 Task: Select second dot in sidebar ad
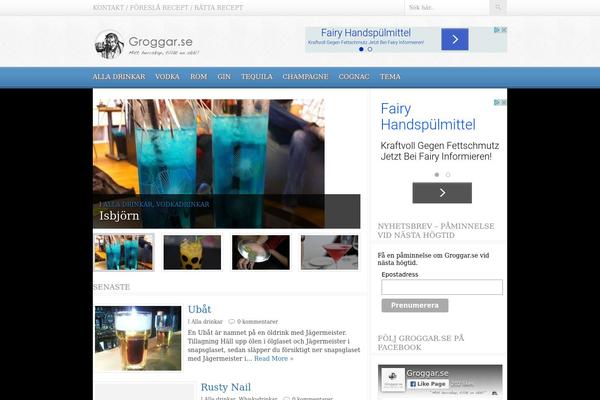pyautogui.click(x=448, y=175)
